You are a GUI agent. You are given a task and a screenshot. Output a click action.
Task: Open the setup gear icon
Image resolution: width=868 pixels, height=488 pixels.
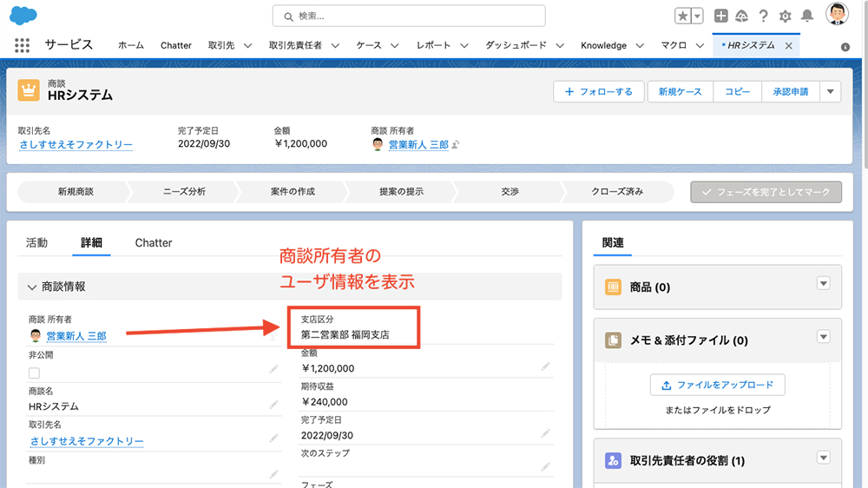pos(785,16)
